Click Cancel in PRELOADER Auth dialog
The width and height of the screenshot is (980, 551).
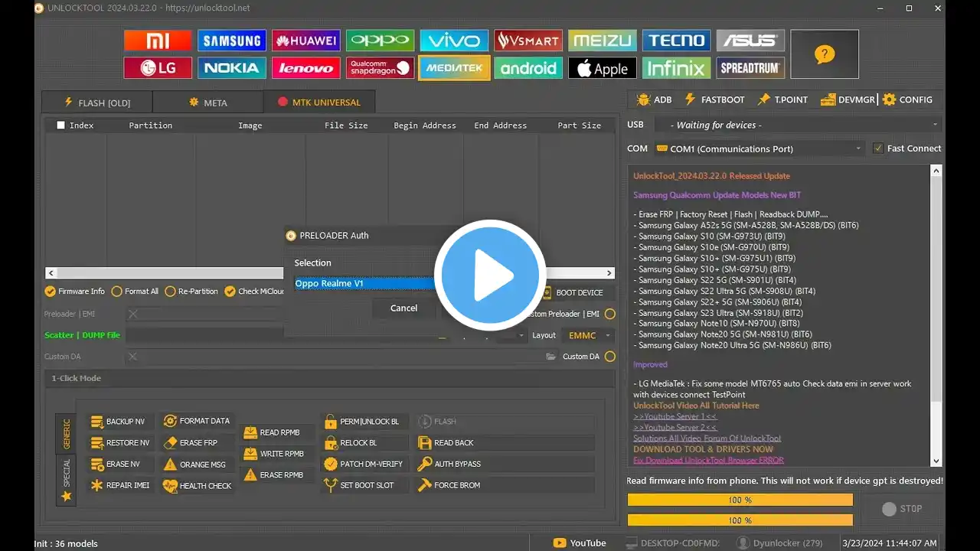tap(403, 308)
